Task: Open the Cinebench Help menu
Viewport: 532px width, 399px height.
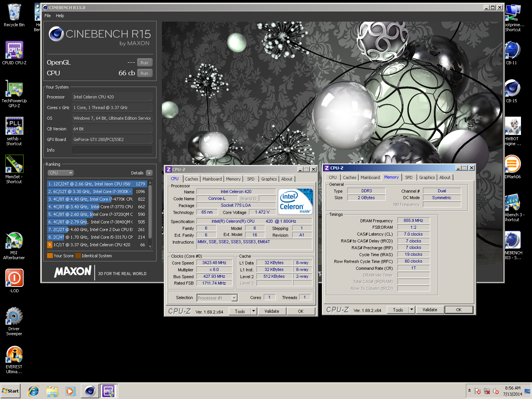Action: pos(60,16)
